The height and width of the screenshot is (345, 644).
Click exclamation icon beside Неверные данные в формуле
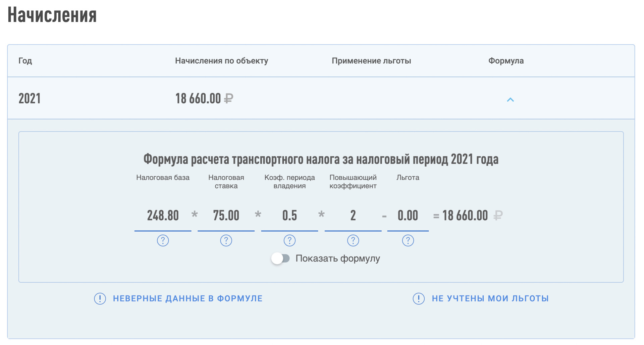[100, 298]
